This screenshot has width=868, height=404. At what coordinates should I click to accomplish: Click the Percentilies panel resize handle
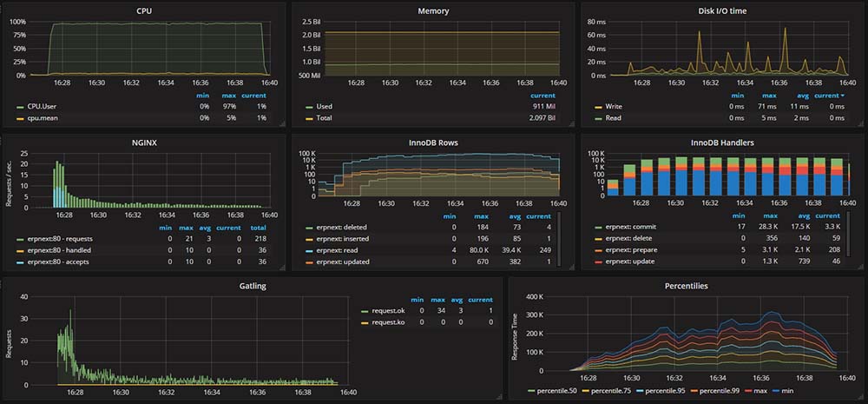(861, 397)
